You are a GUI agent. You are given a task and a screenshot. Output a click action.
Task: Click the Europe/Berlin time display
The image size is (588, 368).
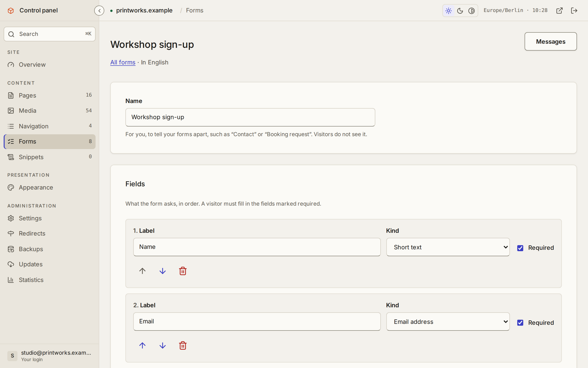(x=515, y=11)
